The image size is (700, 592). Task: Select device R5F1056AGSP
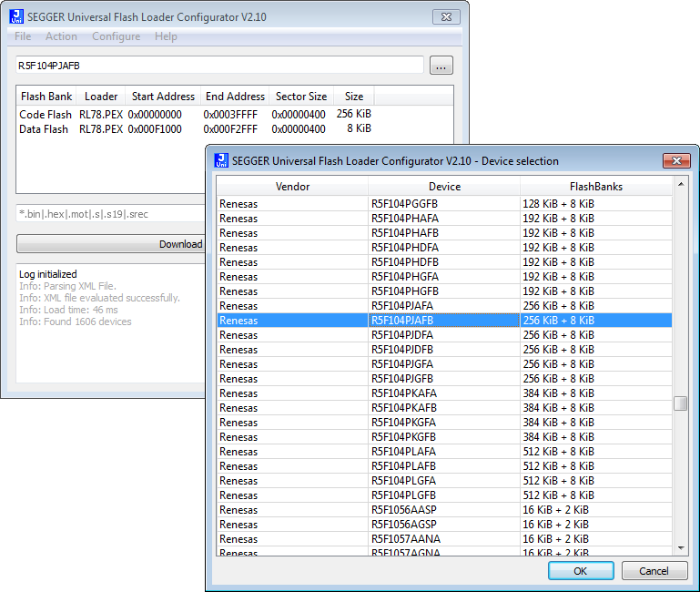tap(444, 524)
